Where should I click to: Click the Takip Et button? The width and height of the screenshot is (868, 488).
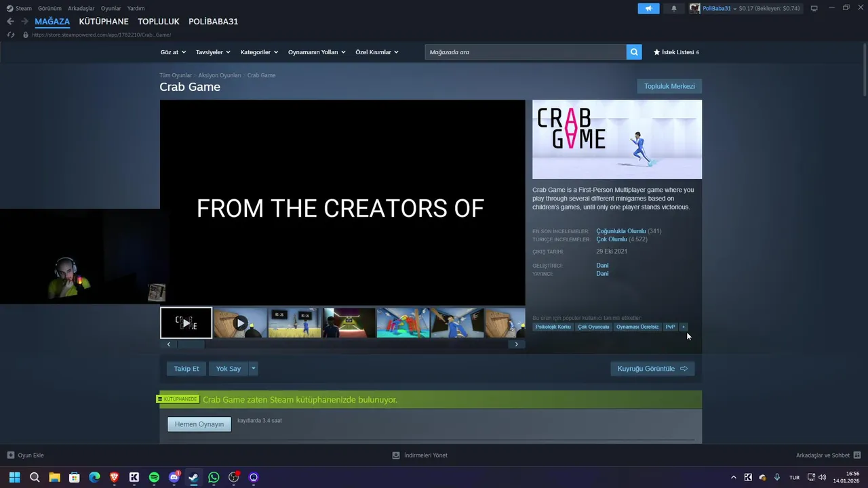pyautogui.click(x=186, y=369)
